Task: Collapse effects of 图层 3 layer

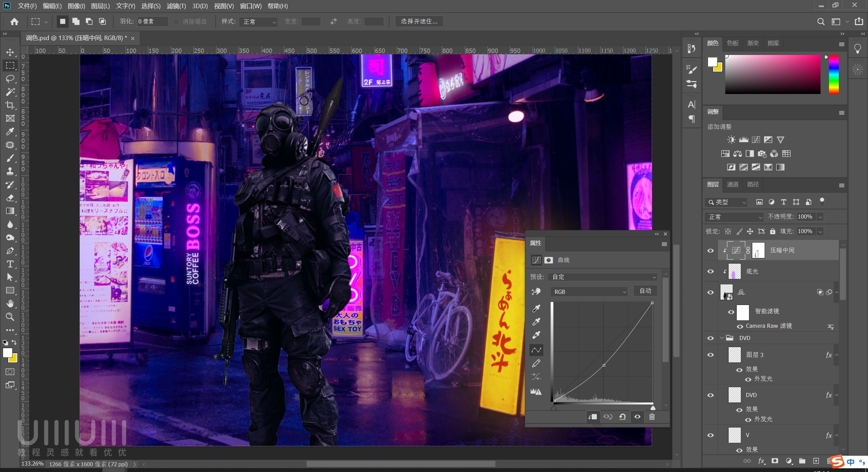Action: (836, 355)
